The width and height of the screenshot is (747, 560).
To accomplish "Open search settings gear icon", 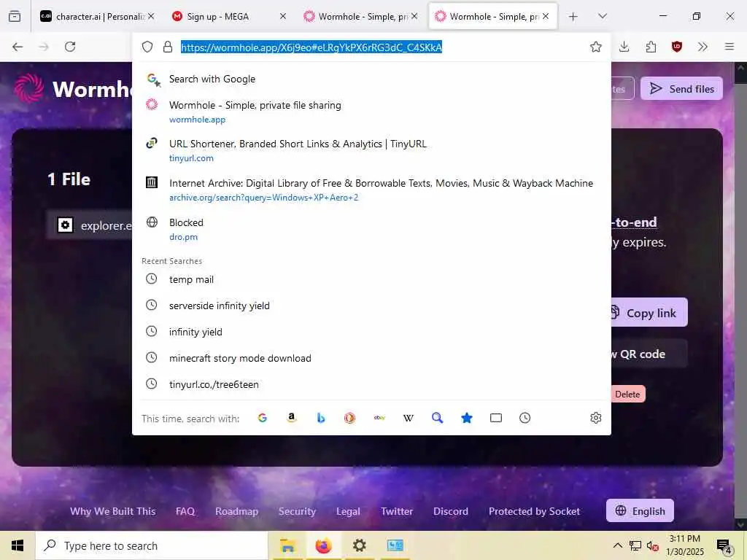I will pos(595,418).
